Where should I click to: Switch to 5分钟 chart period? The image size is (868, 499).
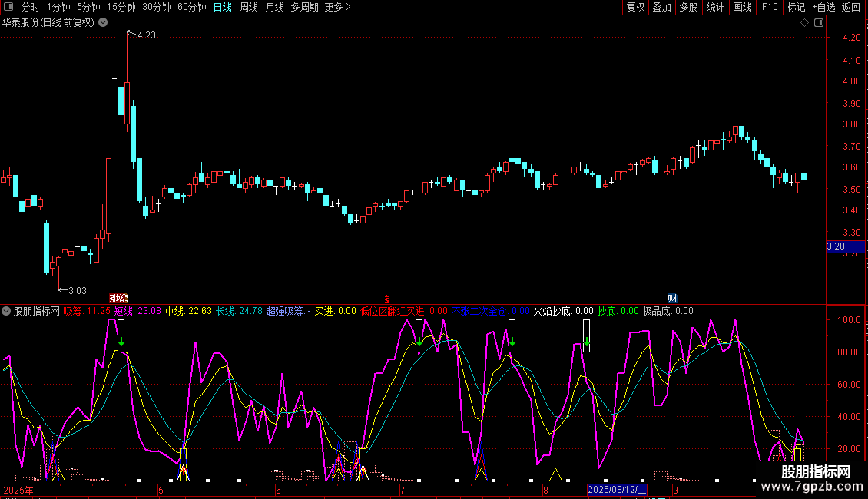click(x=88, y=7)
